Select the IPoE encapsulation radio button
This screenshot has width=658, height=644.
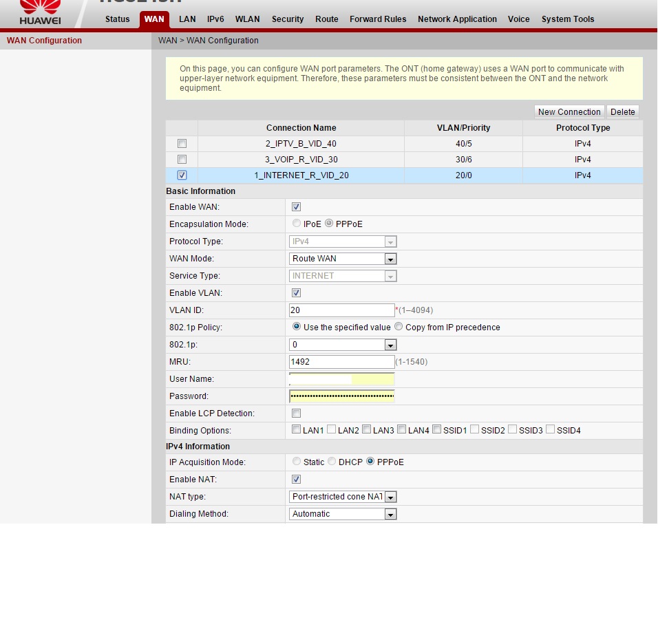(x=297, y=224)
